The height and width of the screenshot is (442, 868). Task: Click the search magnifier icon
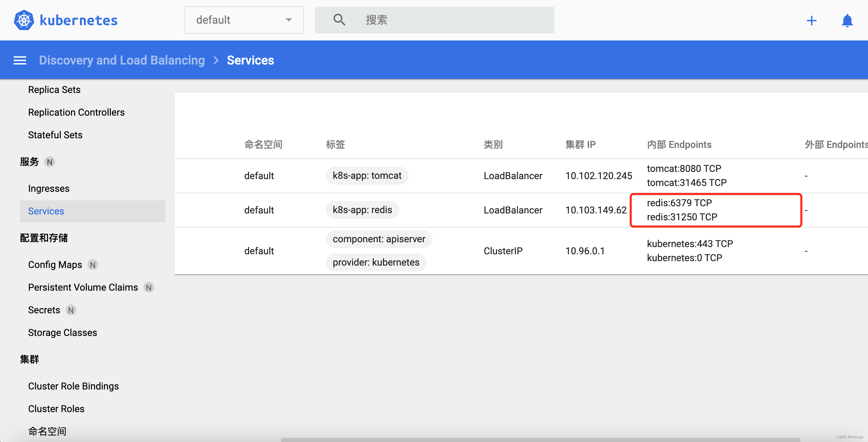coord(338,20)
